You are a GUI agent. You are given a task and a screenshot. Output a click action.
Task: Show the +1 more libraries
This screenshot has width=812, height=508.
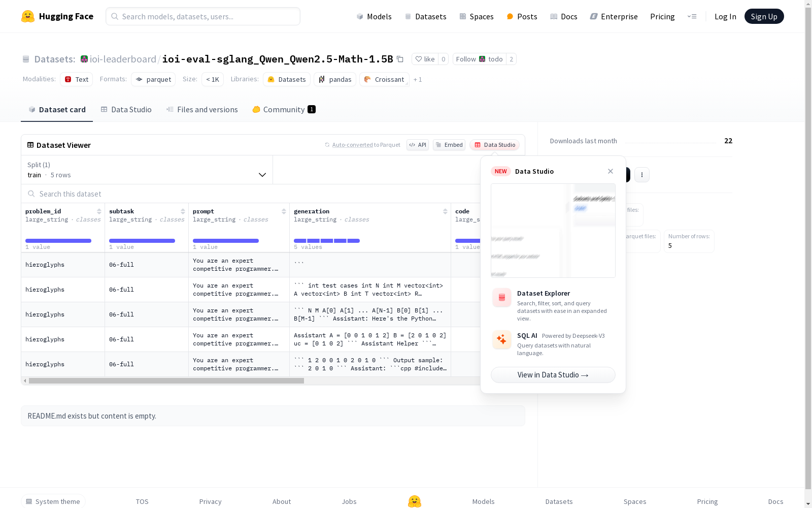click(x=418, y=79)
